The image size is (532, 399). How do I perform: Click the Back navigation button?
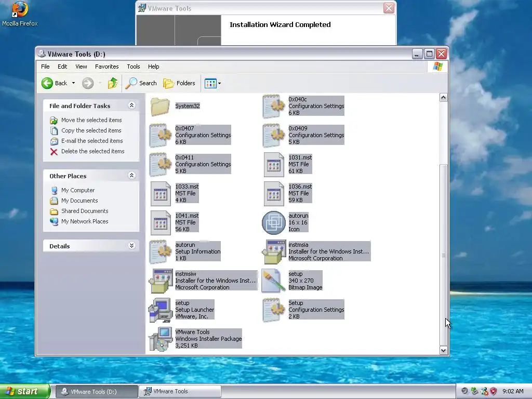[x=54, y=83]
